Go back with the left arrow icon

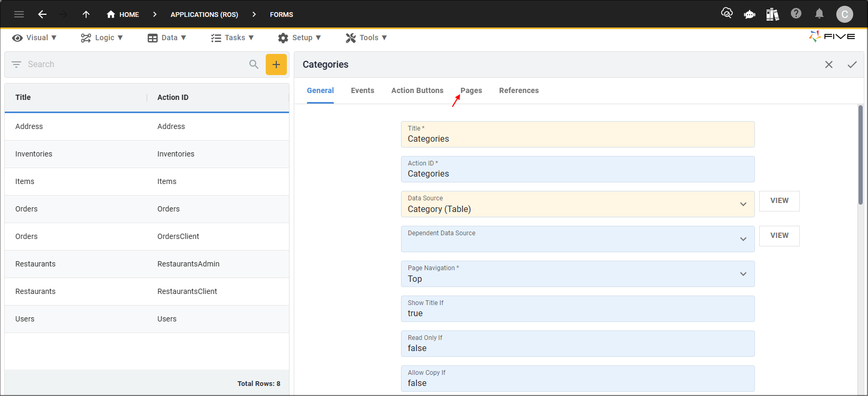pyautogui.click(x=42, y=14)
